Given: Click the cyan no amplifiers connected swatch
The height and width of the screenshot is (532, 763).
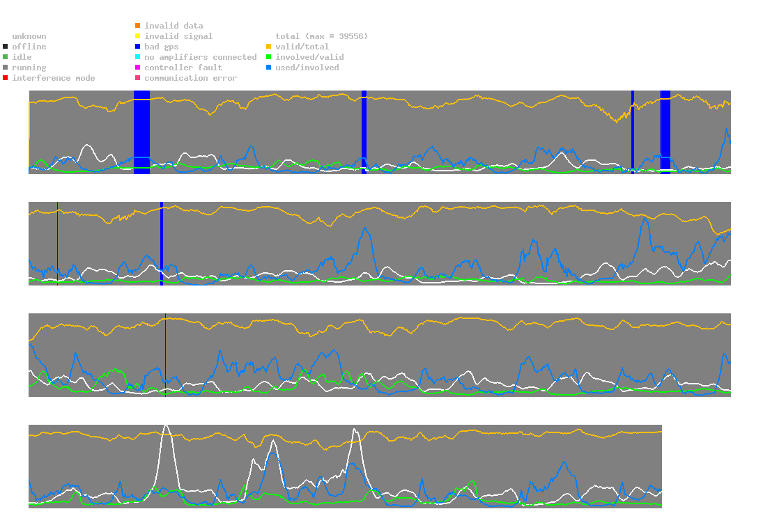Looking at the screenshot, I should [x=138, y=57].
